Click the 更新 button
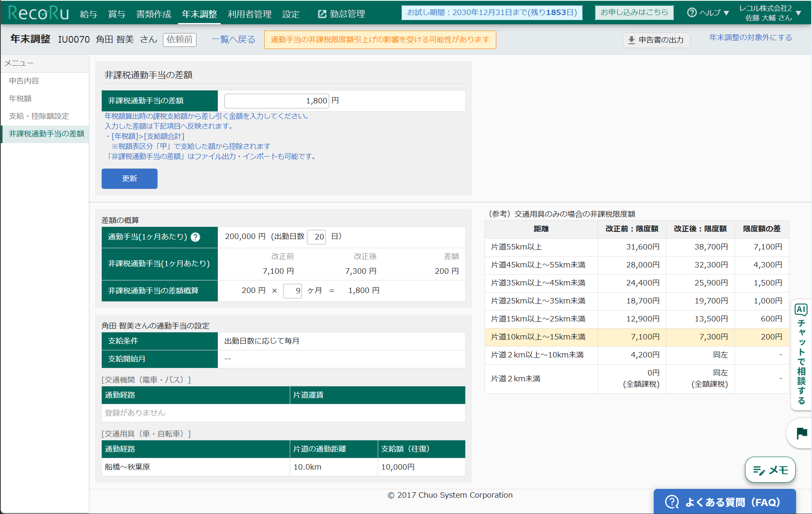 coord(129,179)
